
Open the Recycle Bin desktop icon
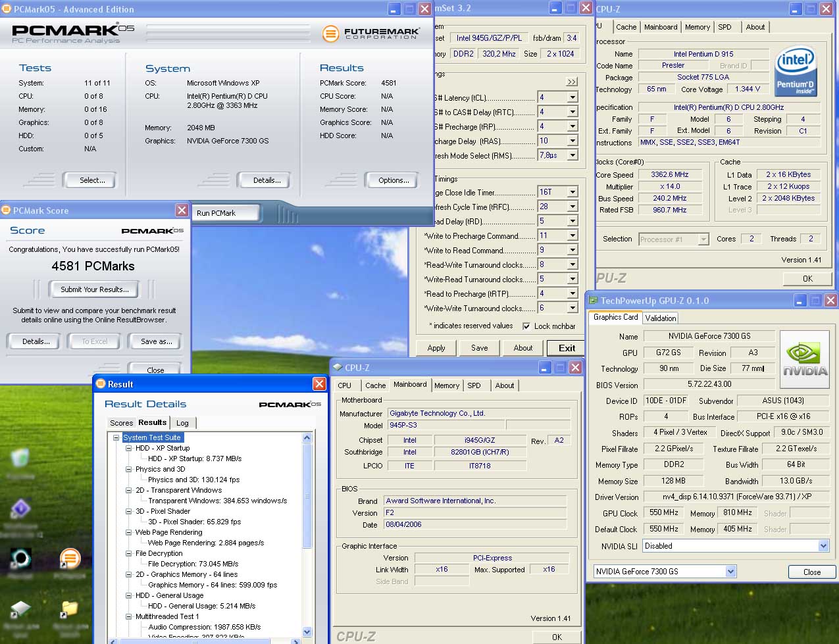pyautogui.click(x=20, y=458)
